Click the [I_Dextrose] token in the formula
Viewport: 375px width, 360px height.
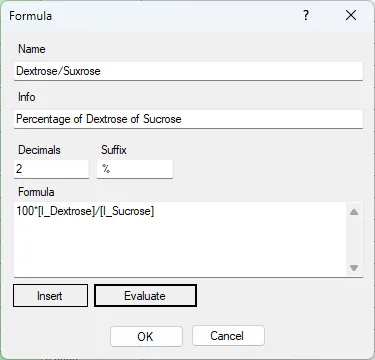click(67, 211)
